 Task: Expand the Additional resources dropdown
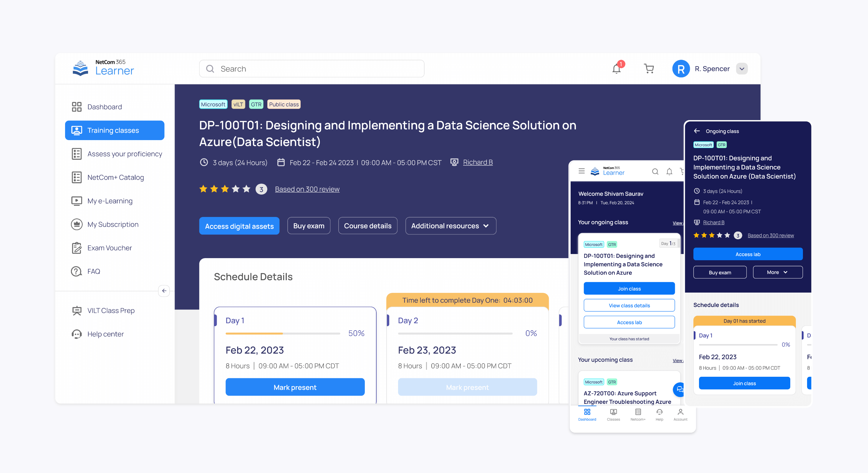tap(450, 226)
